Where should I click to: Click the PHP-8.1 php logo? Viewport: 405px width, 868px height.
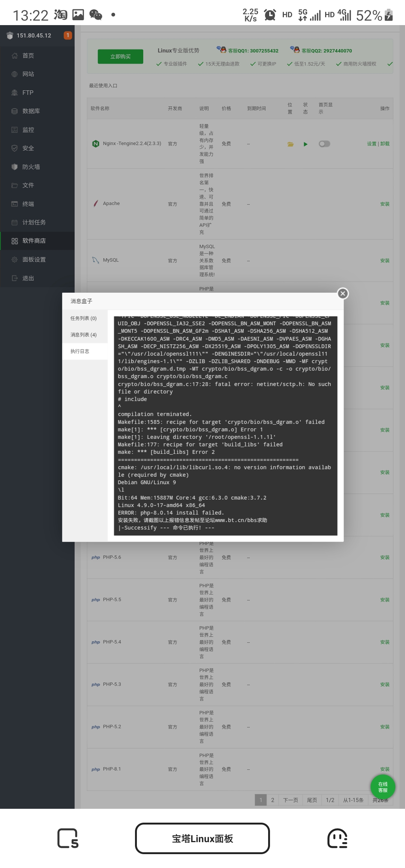pyautogui.click(x=96, y=769)
